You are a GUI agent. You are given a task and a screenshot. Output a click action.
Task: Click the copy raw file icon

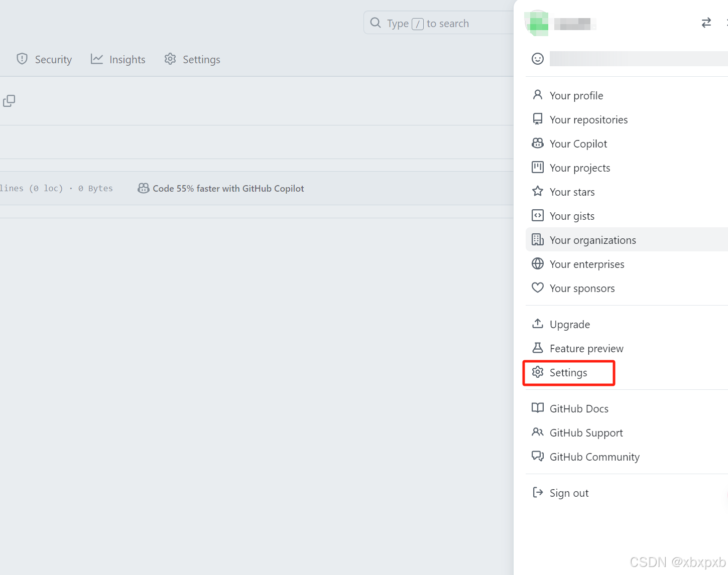[x=9, y=101]
